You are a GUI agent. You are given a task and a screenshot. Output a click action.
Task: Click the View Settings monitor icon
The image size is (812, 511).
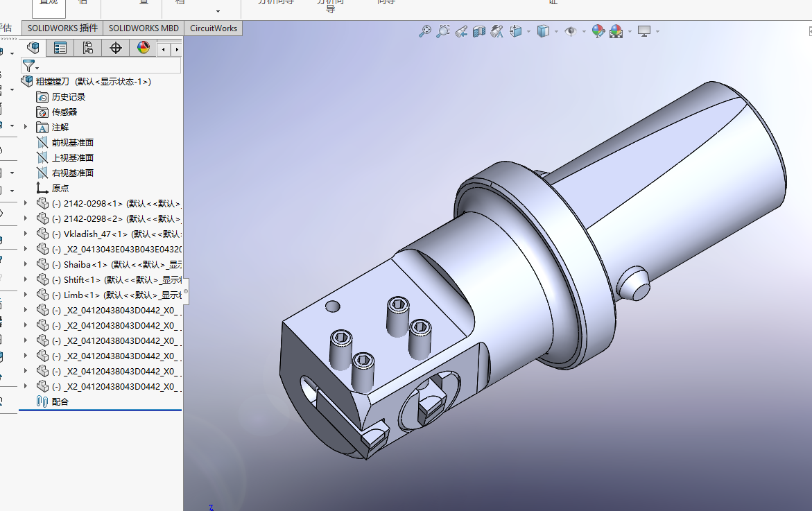point(644,32)
